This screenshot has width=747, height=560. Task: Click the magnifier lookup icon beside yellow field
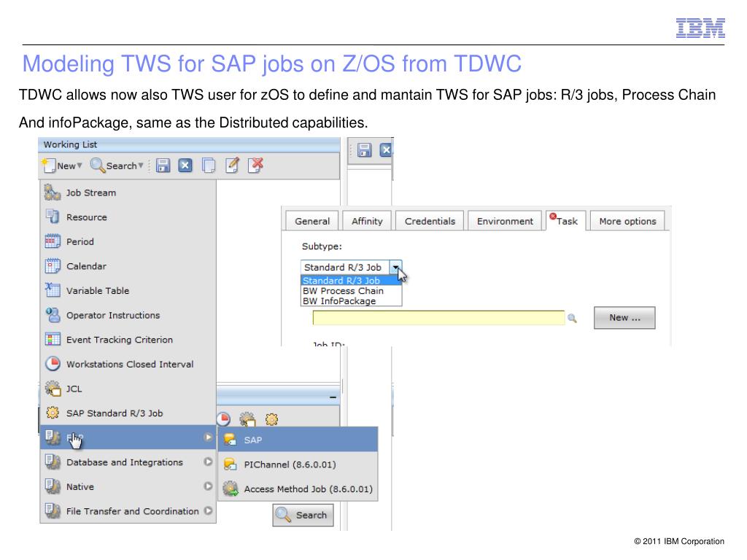pos(572,318)
